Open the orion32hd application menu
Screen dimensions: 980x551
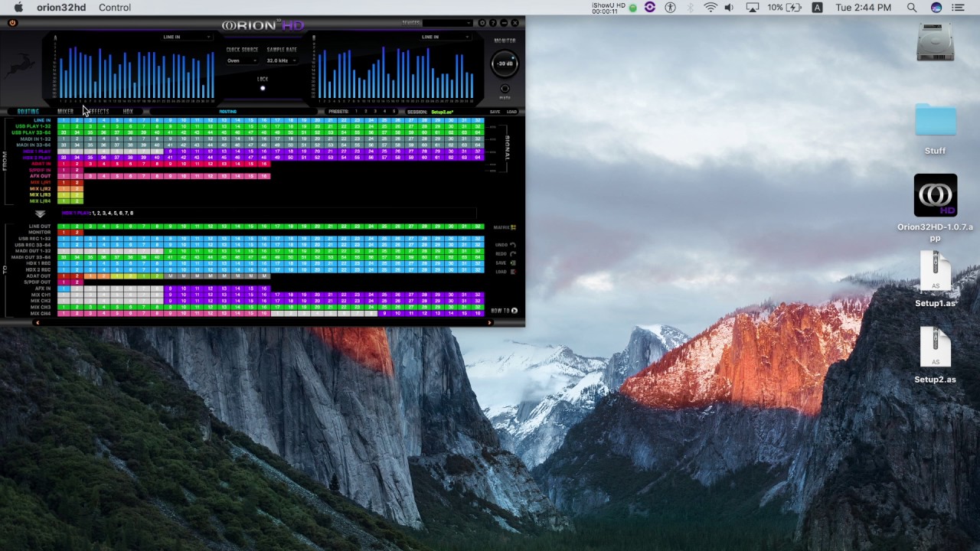pos(63,8)
